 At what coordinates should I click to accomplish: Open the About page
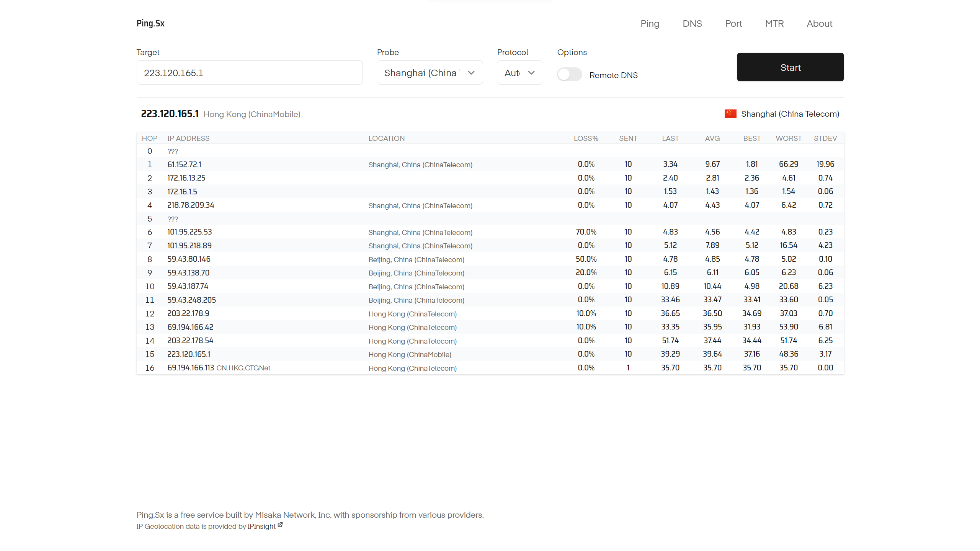tap(819, 24)
